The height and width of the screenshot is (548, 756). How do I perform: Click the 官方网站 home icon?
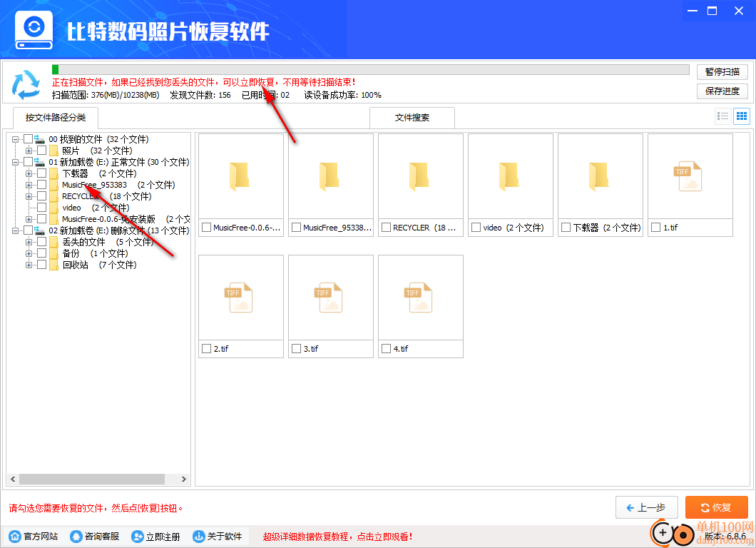[x=15, y=536]
